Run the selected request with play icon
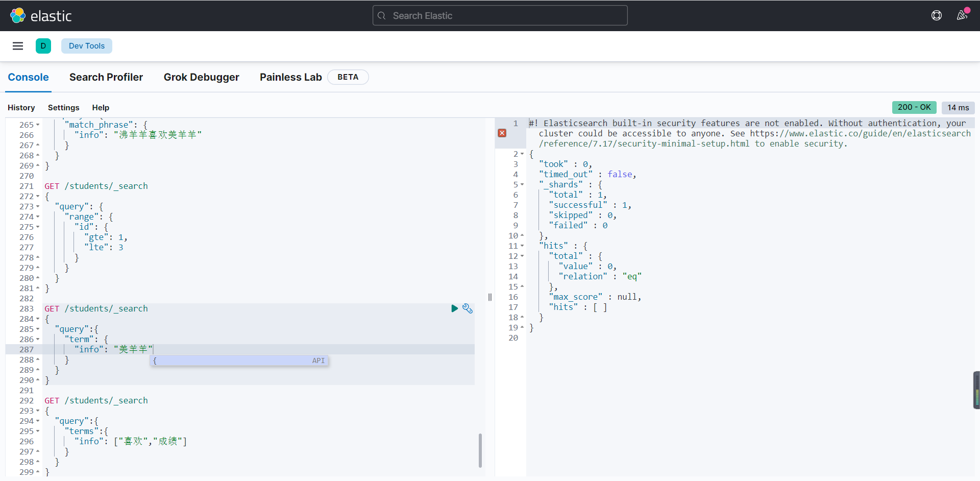 pyautogui.click(x=454, y=308)
